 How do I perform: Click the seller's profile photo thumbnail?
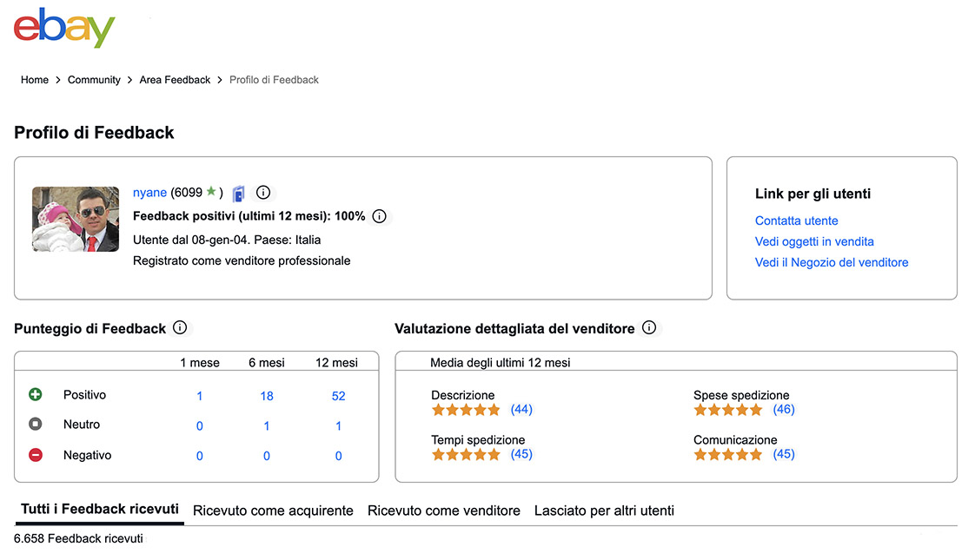76,219
